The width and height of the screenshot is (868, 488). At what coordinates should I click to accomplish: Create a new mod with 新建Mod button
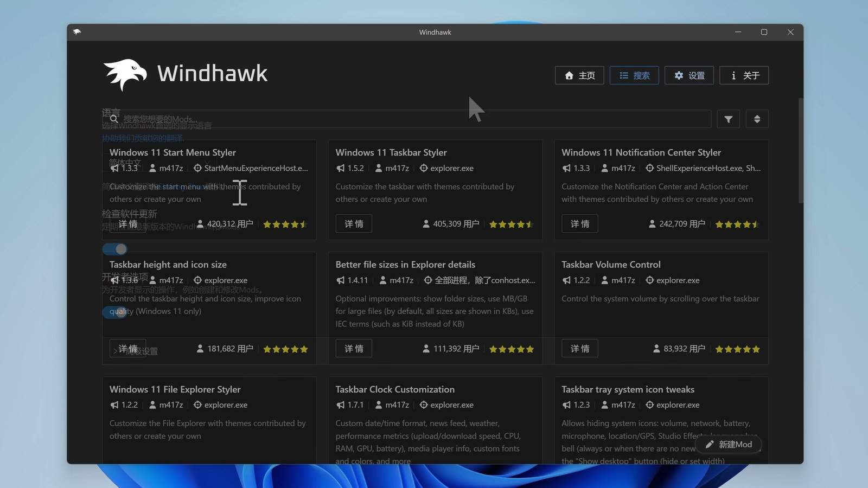pyautogui.click(x=729, y=445)
